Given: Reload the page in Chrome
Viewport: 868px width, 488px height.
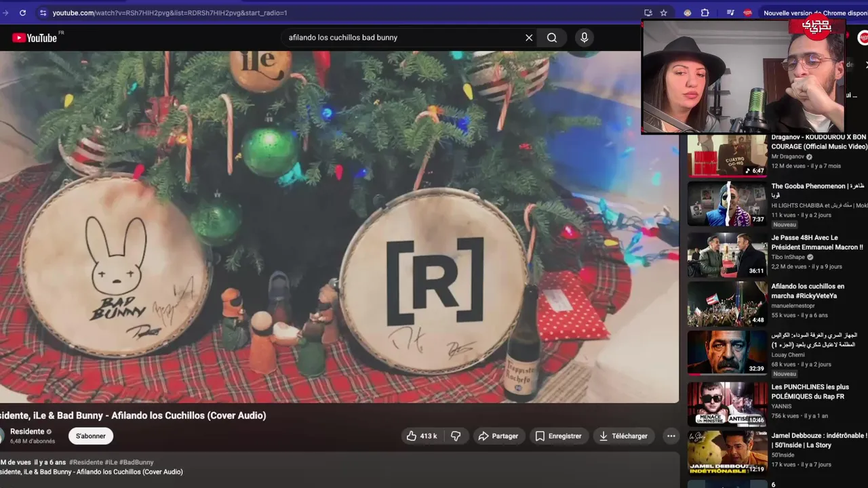Looking at the screenshot, I should (x=22, y=13).
